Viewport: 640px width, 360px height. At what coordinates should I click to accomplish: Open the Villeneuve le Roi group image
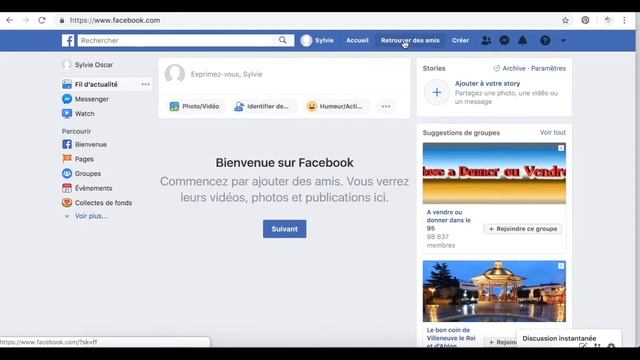[494, 291]
